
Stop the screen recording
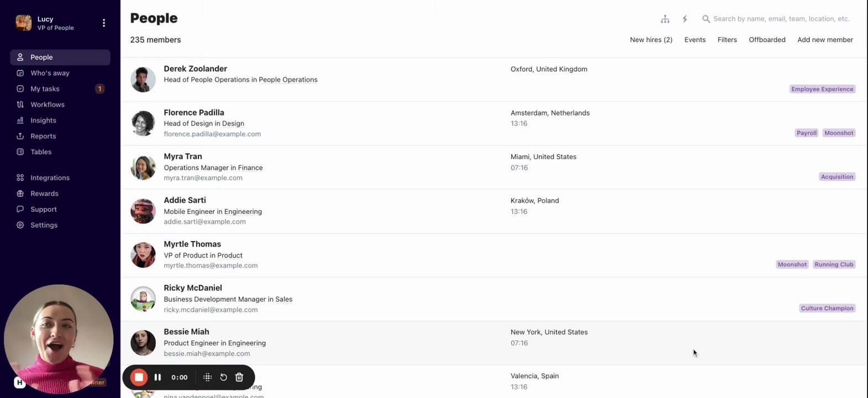pos(139,377)
